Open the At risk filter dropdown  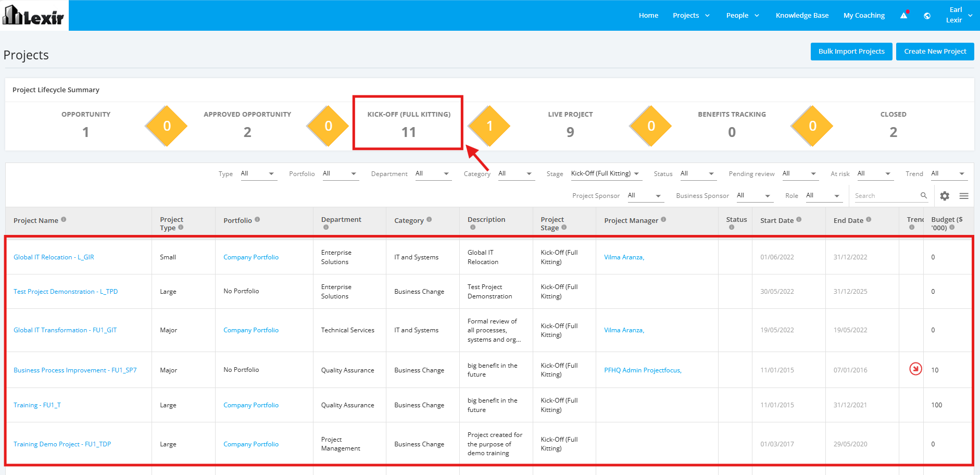[x=875, y=173]
